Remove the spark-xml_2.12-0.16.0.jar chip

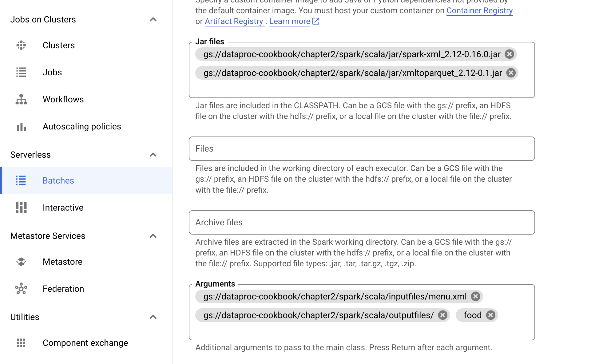point(510,54)
